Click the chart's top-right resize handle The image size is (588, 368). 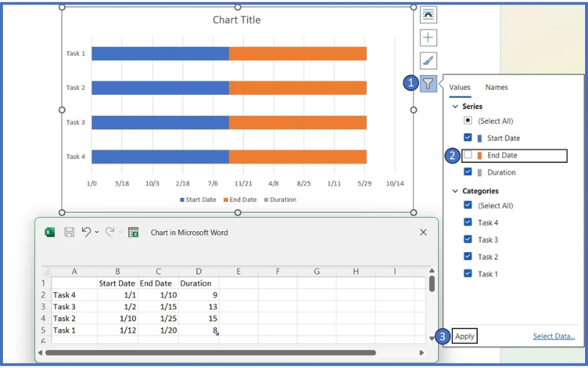click(x=414, y=7)
